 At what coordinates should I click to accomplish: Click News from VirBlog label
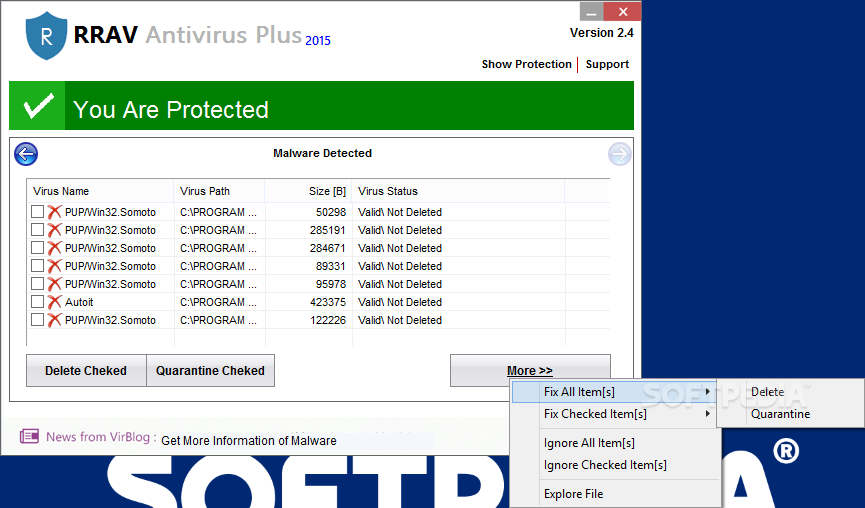click(x=101, y=437)
